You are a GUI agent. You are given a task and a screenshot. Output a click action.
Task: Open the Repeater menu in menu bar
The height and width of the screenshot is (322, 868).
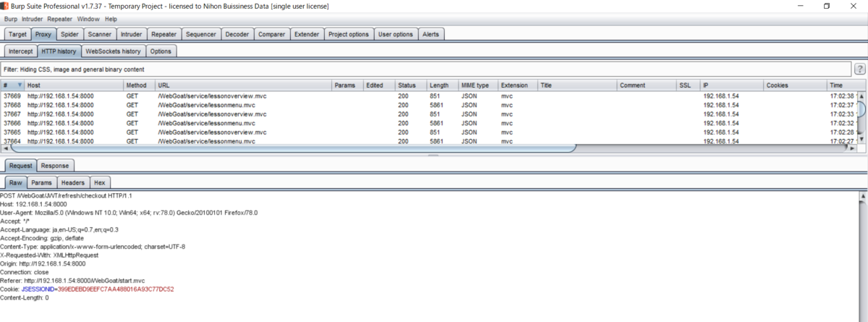coord(60,19)
